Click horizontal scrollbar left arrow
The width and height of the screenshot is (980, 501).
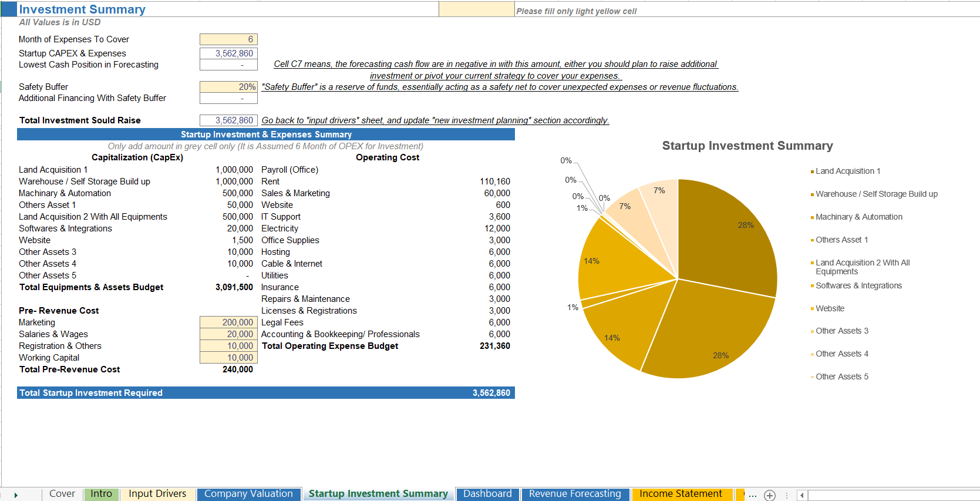801,495
